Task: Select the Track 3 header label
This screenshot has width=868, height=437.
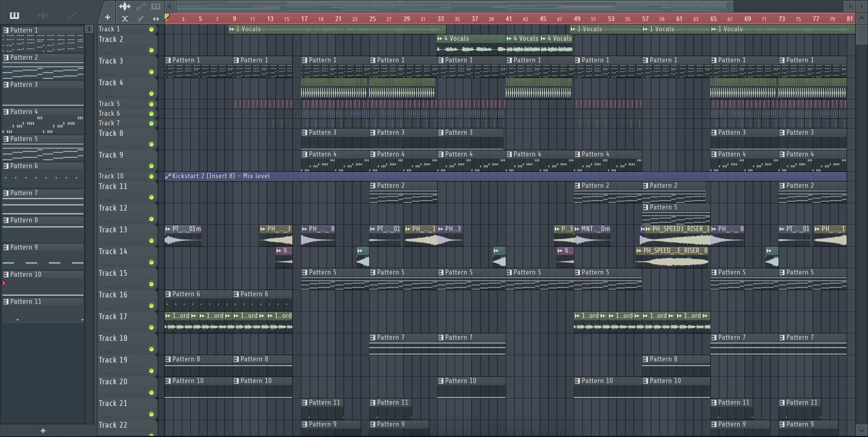Action: [111, 61]
